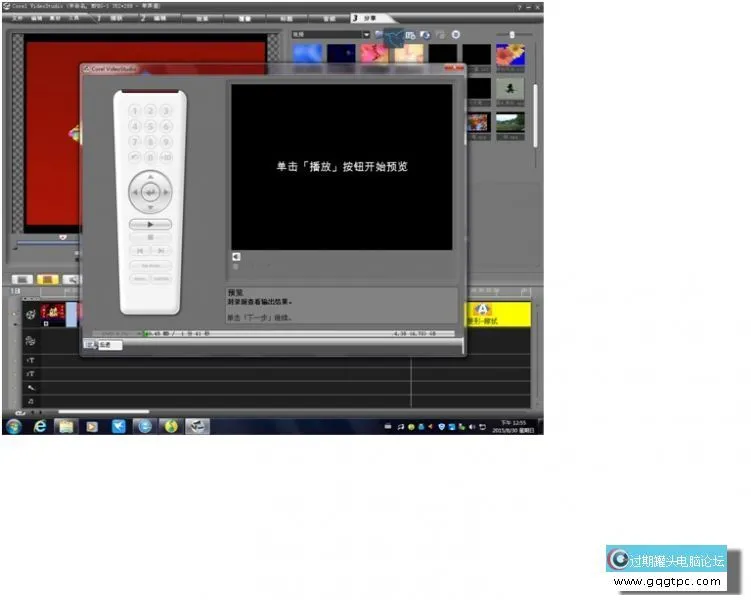Select the silhouette figure library thumbnail

pyautogui.click(x=510, y=89)
